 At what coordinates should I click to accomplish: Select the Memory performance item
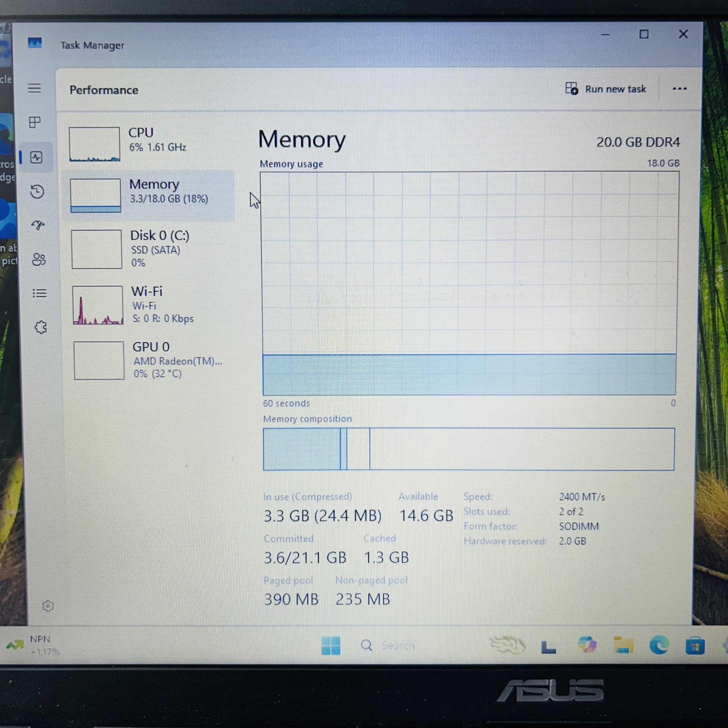[149, 196]
